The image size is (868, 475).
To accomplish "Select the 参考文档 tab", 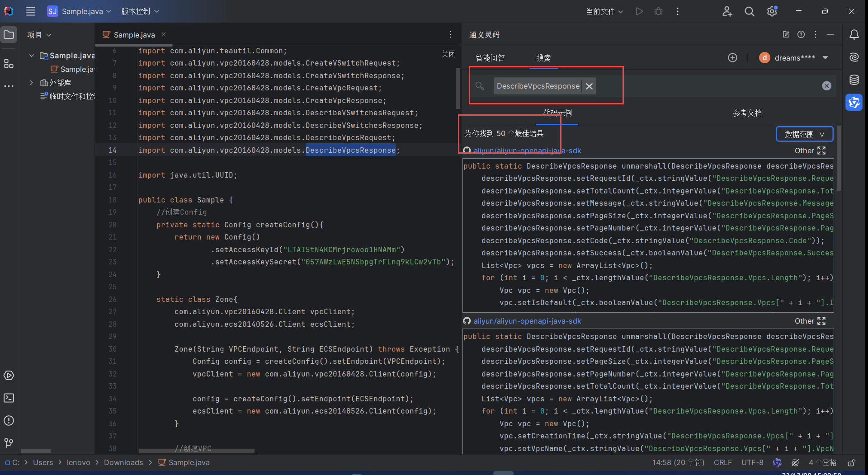I will [x=747, y=113].
